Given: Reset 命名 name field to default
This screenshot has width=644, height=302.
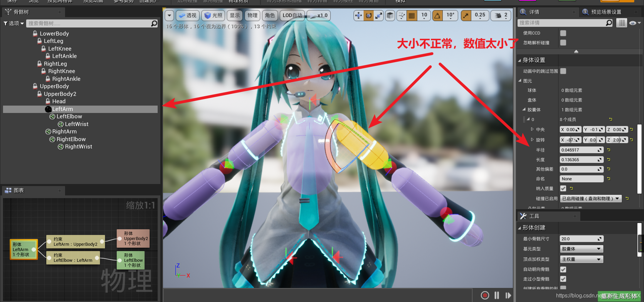Looking at the screenshot, I should coord(608,179).
